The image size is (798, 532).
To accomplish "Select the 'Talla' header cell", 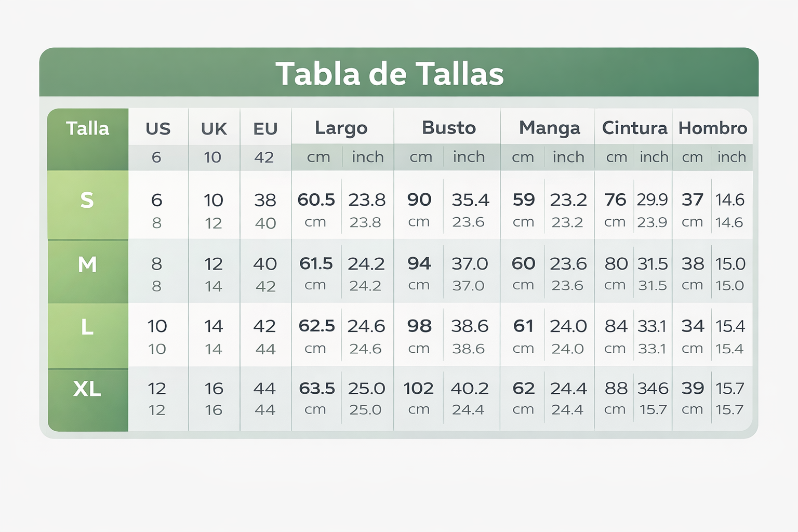I will tap(87, 128).
